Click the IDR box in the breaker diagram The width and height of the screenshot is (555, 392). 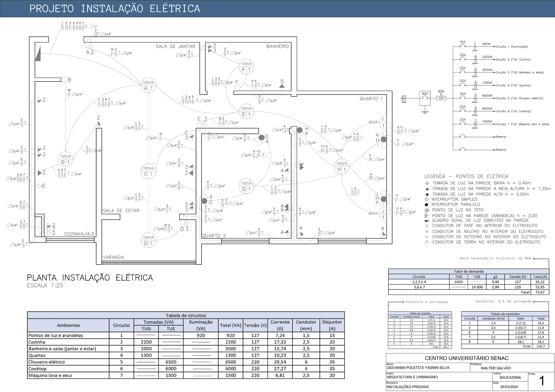pyautogui.click(x=441, y=98)
